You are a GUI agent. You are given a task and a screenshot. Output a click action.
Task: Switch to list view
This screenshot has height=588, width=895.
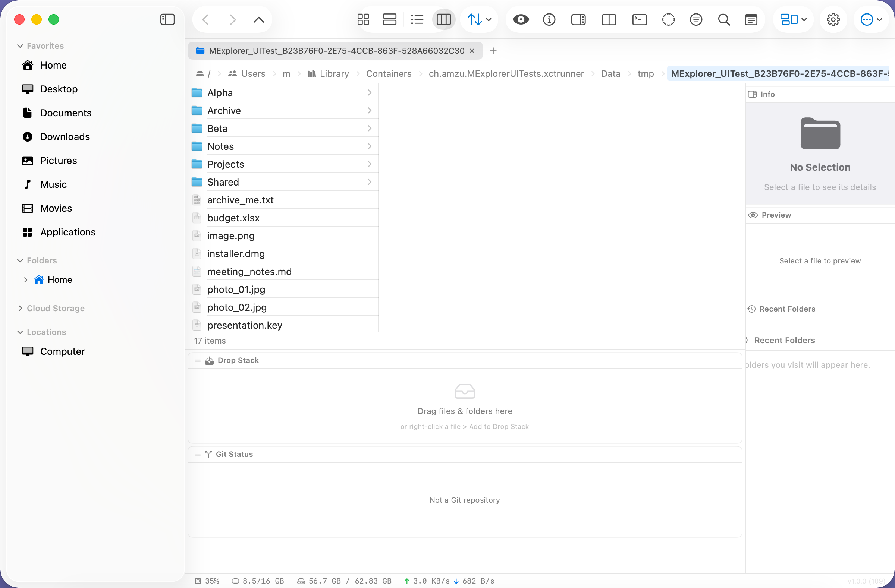[x=417, y=19]
